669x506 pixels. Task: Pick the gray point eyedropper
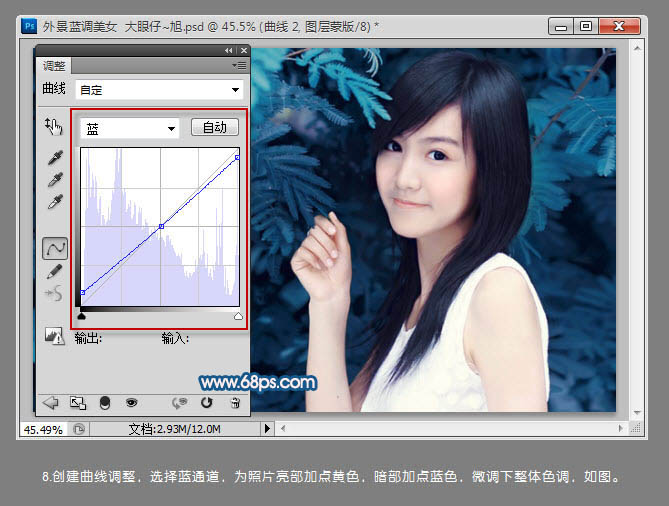55,180
